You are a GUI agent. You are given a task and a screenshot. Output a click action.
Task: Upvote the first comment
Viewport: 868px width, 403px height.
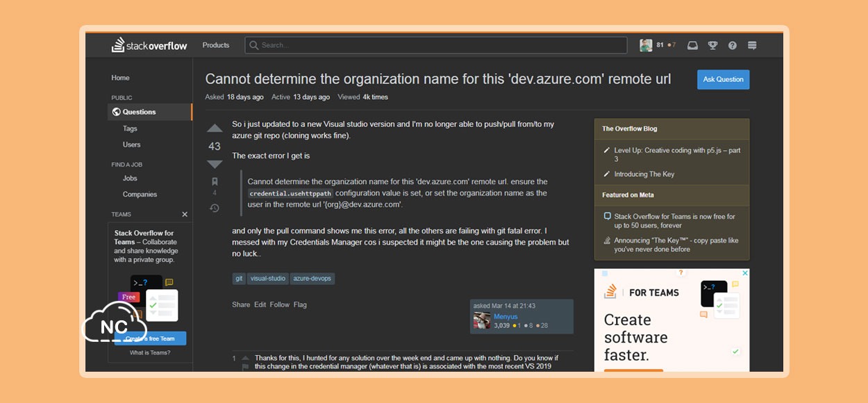245,358
